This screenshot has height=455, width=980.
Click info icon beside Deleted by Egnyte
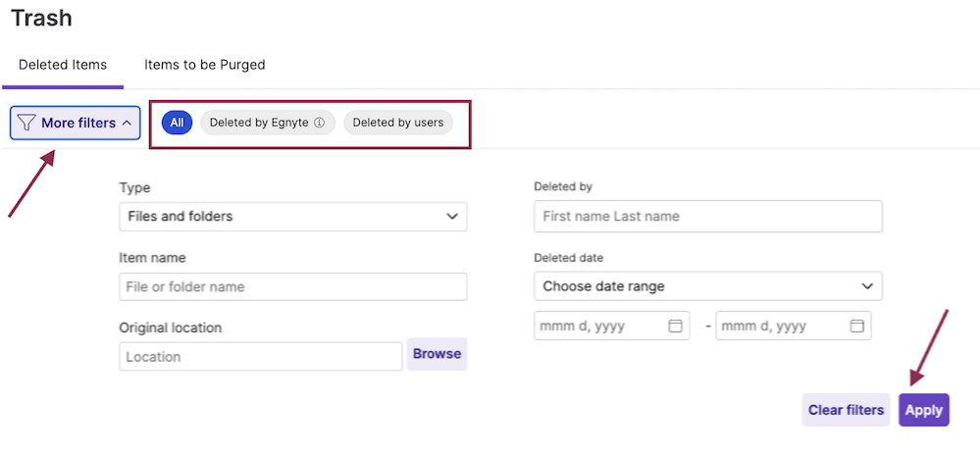pyautogui.click(x=319, y=124)
